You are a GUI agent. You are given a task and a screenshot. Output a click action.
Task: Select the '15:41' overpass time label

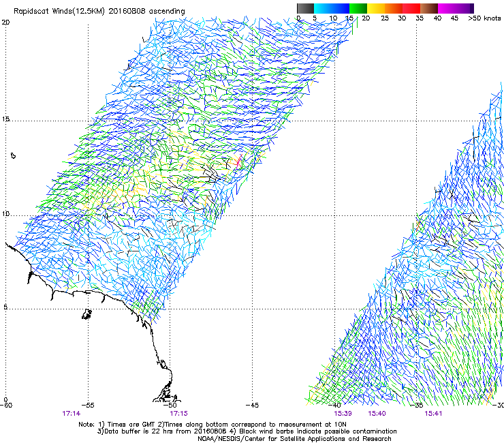pos(433,414)
